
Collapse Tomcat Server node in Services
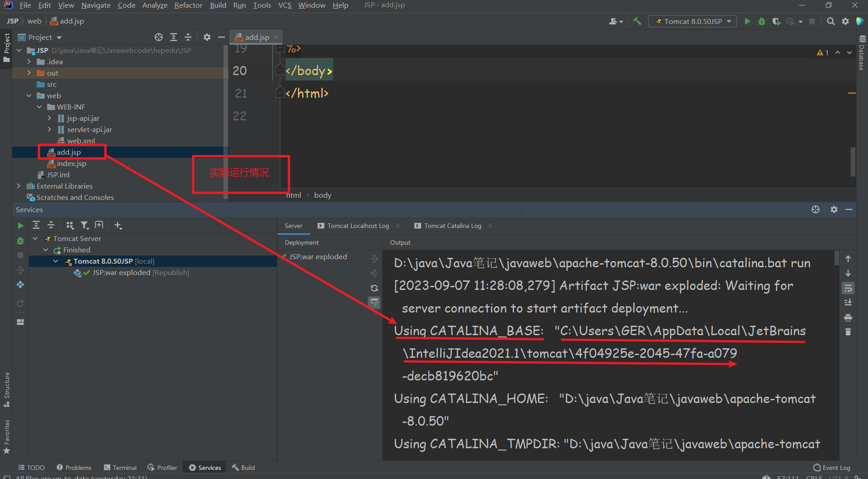coord(35,238)
